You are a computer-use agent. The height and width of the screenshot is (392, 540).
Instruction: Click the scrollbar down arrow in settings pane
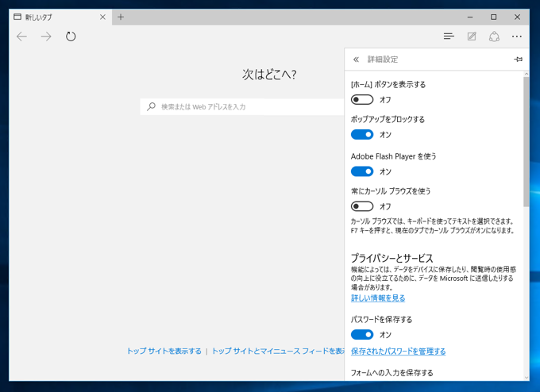(x=526, y=378)
